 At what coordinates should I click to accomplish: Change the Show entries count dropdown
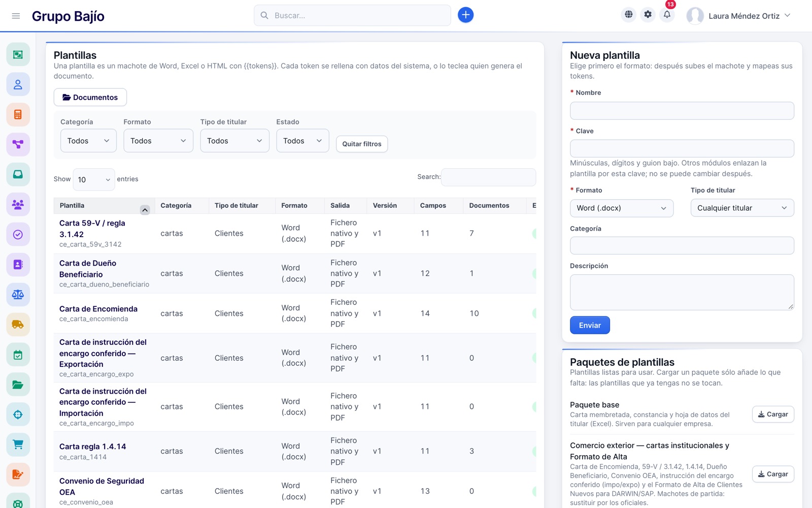click(94, 179)
